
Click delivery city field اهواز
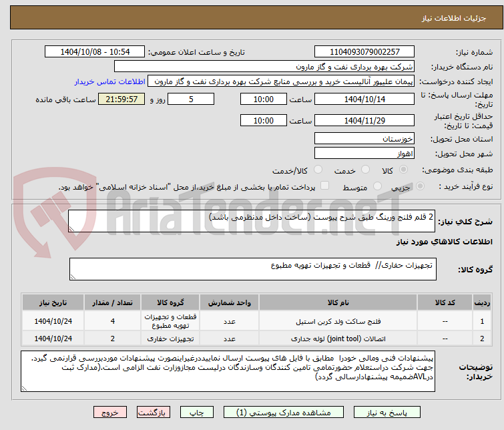click(x=364, y=154)
